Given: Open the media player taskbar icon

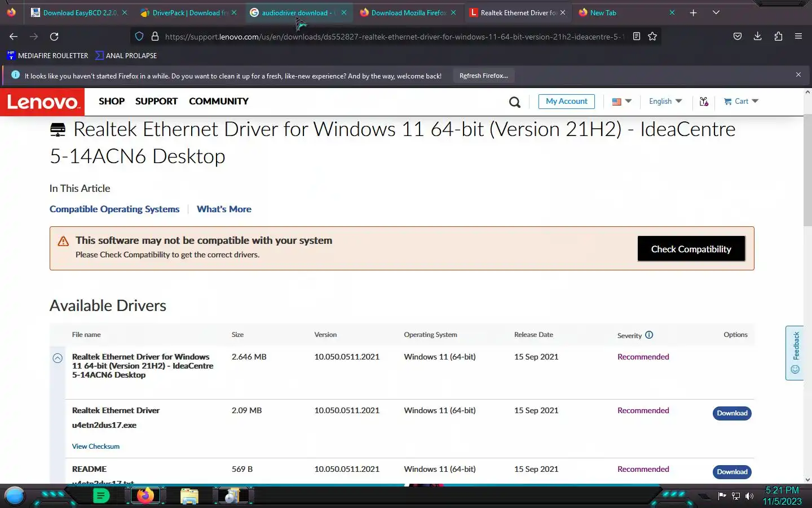Looking at the screenshot, I should pos(232,496).
